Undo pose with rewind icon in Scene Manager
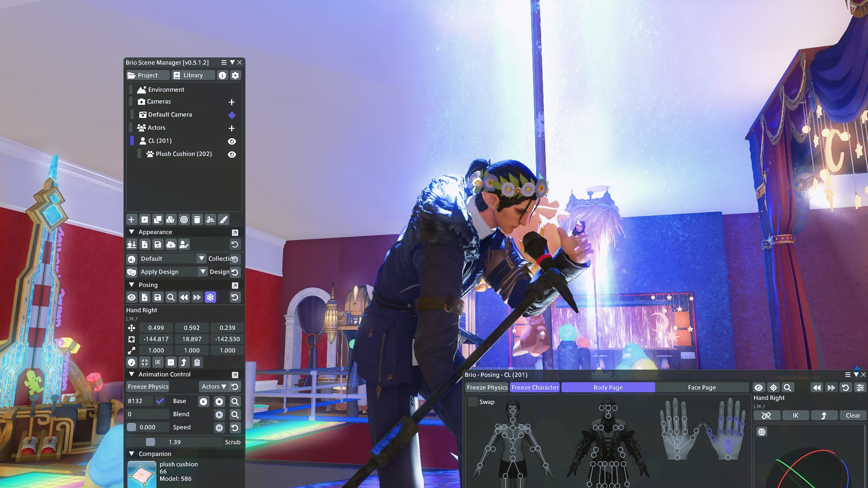868x488 pixels. [184, 297]
